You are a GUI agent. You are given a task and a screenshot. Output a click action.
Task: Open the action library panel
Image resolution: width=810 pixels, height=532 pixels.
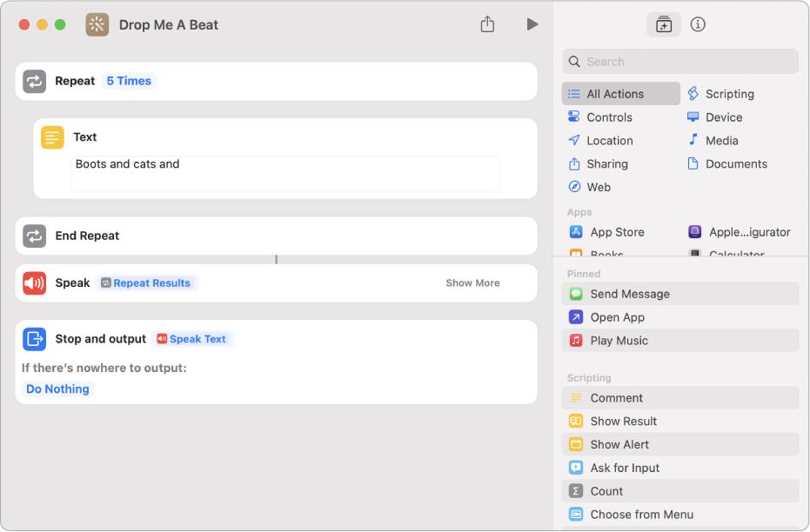[x=663, y=24]
